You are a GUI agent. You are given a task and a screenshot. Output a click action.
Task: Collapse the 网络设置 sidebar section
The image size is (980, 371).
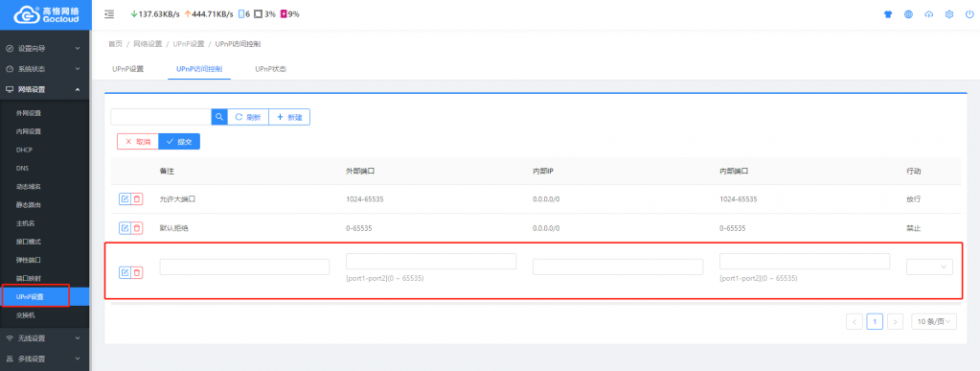[x=45, y=89]
